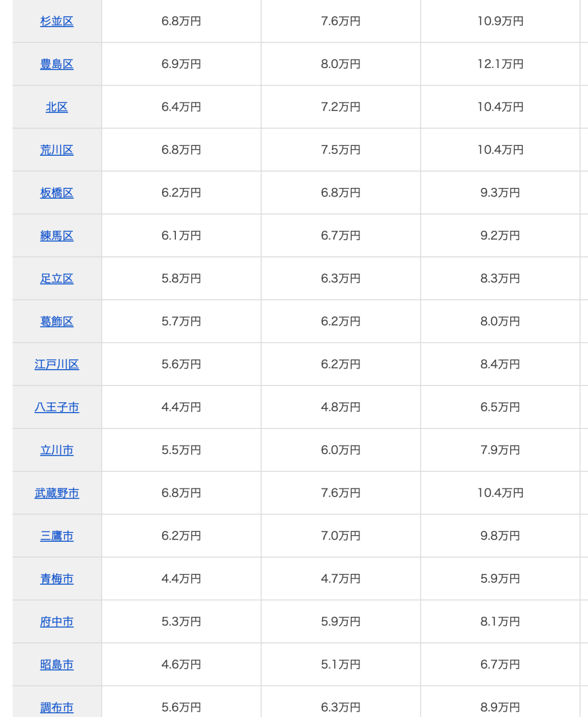
Task: Select the 昭島市 link
Action: pyautogui.click(x=57, y=665)
